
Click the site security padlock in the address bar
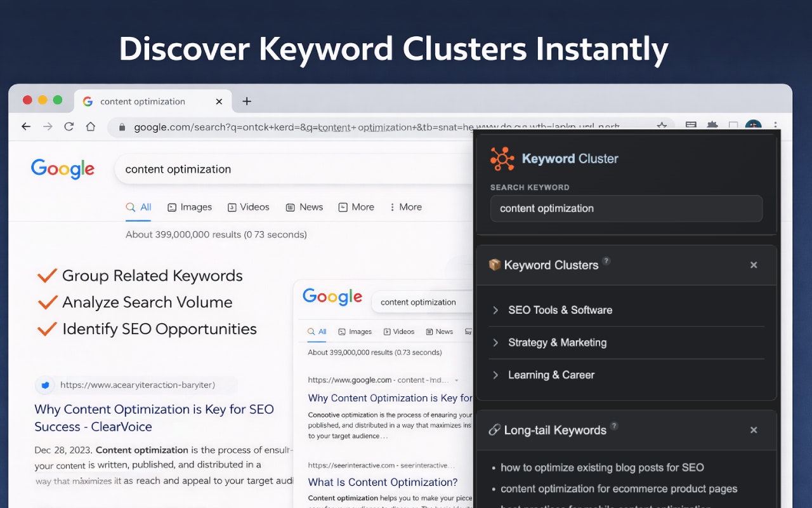click(x=122, y=126)
